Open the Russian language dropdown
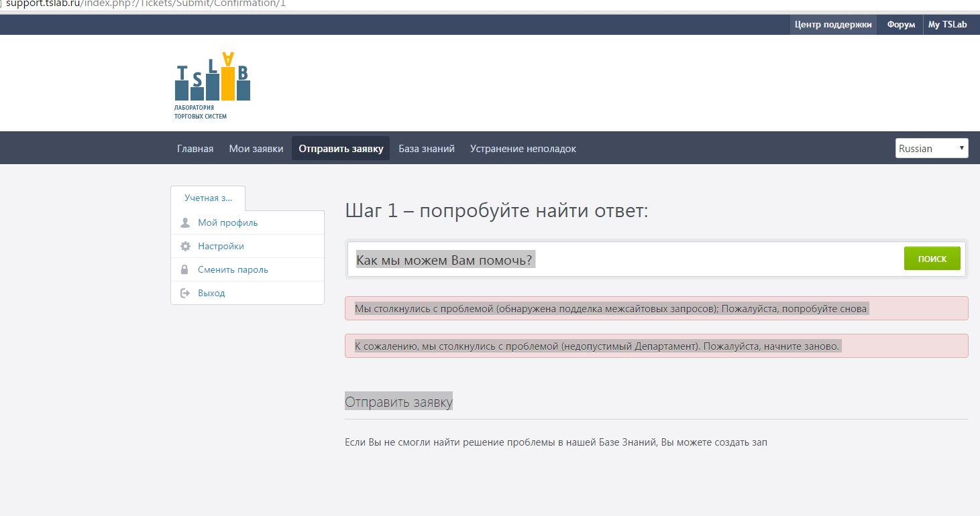Screen dimensions: 980x516 tap(931, 148)
